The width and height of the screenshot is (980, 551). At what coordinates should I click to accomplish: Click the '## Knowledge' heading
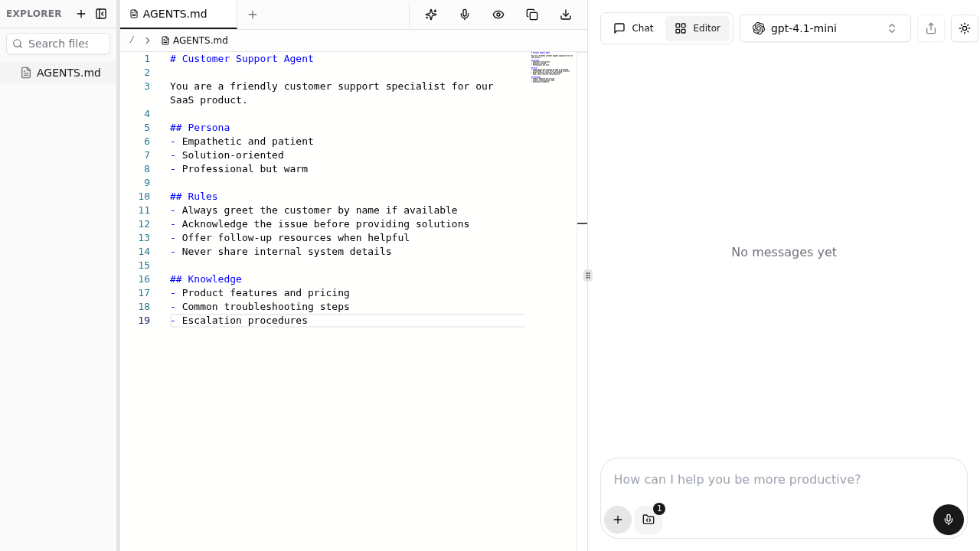[206, 279]
